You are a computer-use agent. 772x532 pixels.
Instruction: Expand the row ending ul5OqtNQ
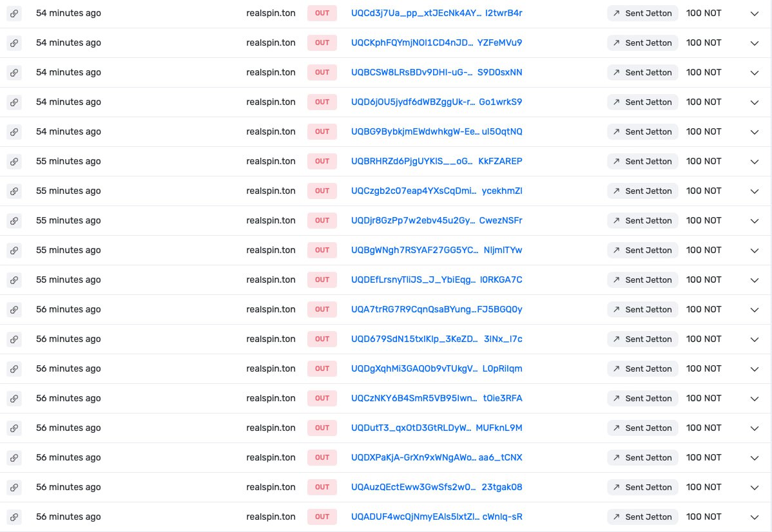754,131
